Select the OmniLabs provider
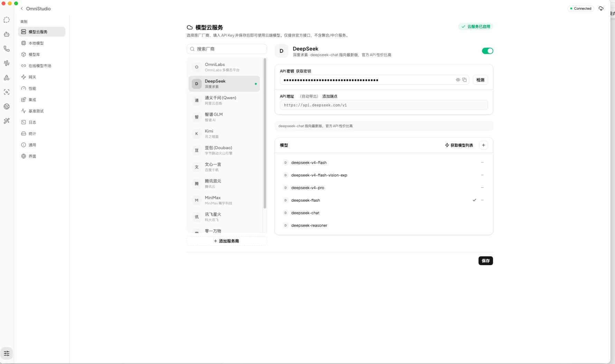The image size is (615, 364). click(224, 67)
